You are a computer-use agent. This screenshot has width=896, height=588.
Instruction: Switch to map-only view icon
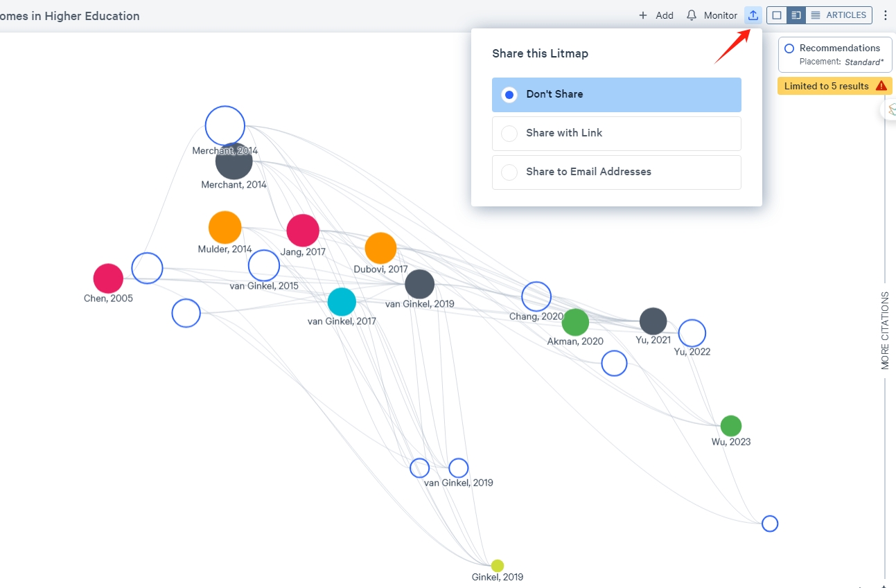tap(777, 15)
